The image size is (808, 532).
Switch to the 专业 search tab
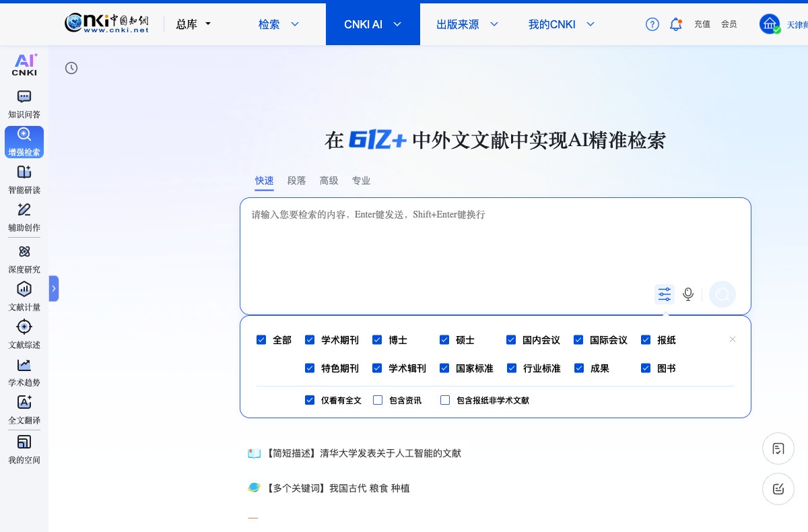pos(361,180)
